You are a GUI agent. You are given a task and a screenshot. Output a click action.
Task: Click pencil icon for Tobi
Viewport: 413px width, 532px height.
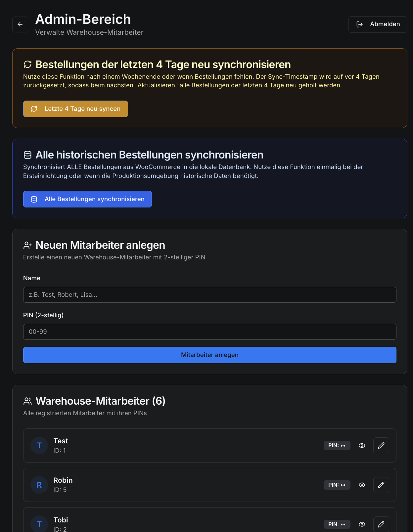tap(381, 524)
